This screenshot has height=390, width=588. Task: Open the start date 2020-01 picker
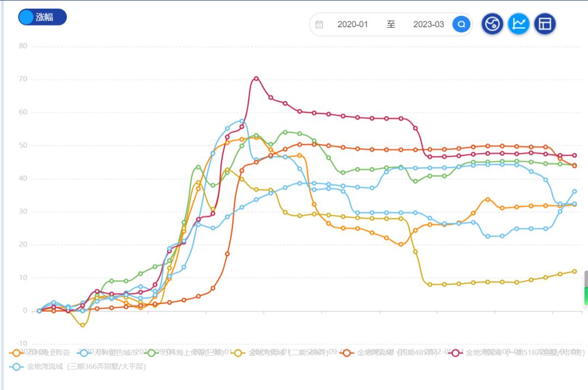353,25
